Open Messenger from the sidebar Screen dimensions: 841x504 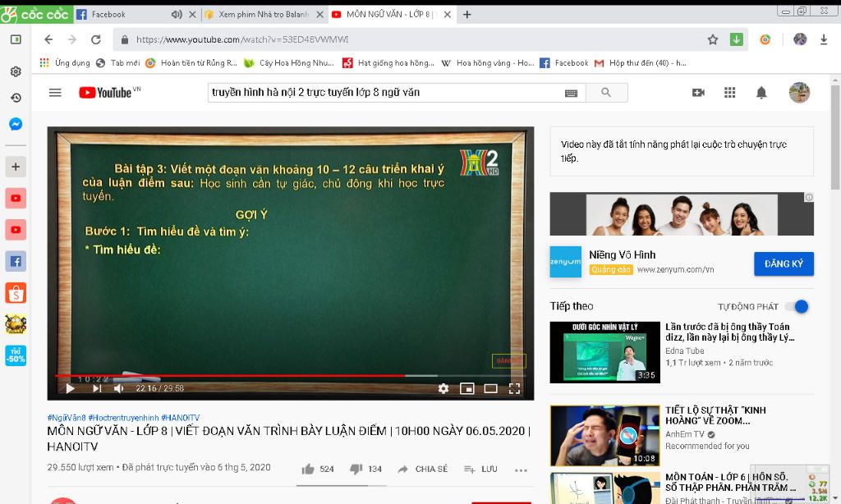click(x=16, y=124)
